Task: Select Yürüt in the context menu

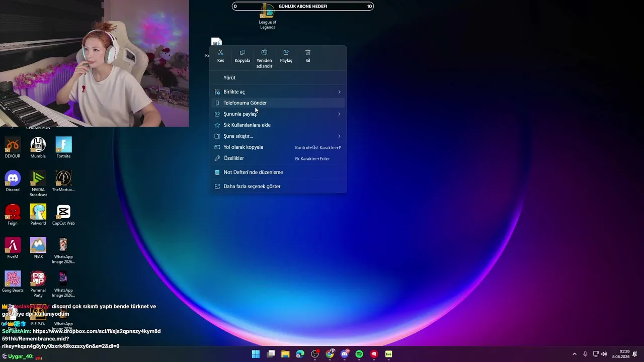Action: coord(278,77)
